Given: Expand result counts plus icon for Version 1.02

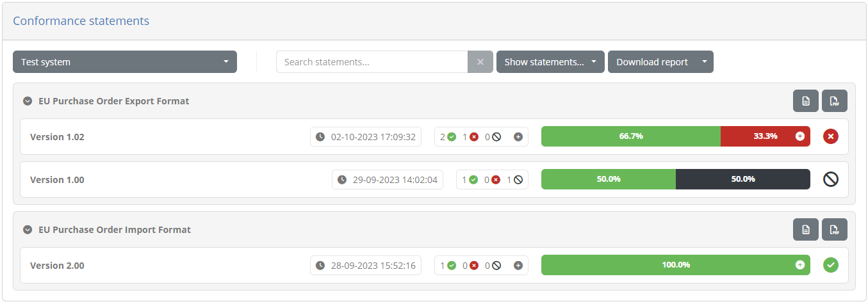Looking at the screenshot, I should click(x=518, y=137).
